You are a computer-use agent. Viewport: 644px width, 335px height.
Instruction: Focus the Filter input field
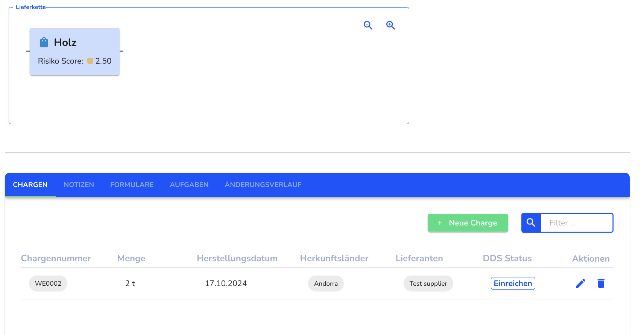pyautogui.click(x=577, y=223)
